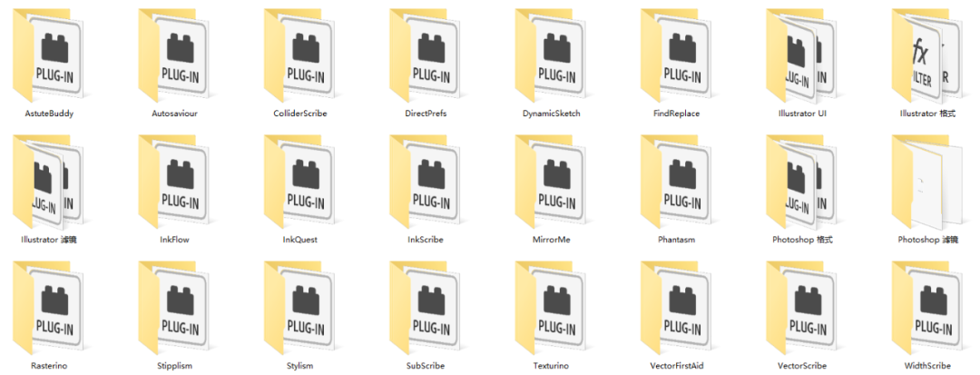Viewport: 980px width, 375px height.
Task: Select the "Texturino" name label
Action: [x=552, y=366]
